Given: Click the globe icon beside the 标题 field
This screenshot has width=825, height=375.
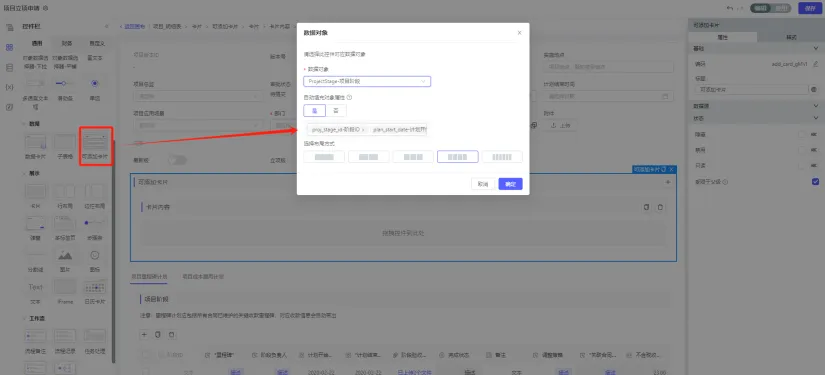Looking at the screenshot, I should point(814,90).
